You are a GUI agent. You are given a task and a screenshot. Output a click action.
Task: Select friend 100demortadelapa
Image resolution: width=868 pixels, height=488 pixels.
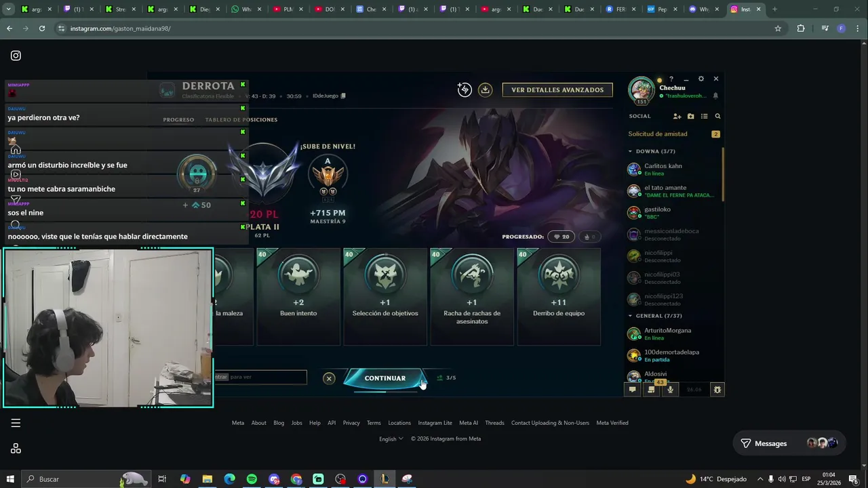(673, 356)
